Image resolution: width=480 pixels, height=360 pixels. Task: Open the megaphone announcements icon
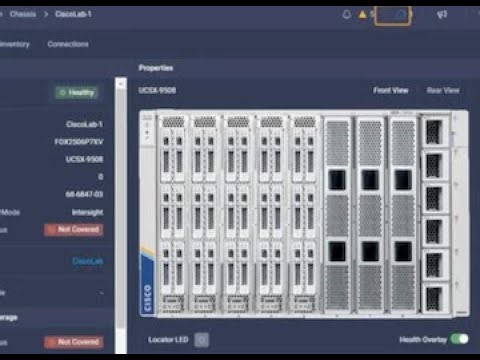pos(442,14)
